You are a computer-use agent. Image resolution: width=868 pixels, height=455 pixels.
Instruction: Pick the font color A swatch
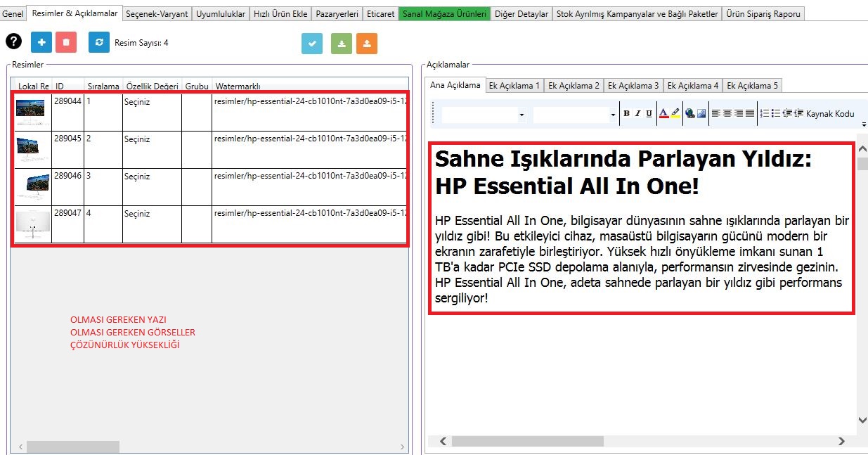[663, 113]
